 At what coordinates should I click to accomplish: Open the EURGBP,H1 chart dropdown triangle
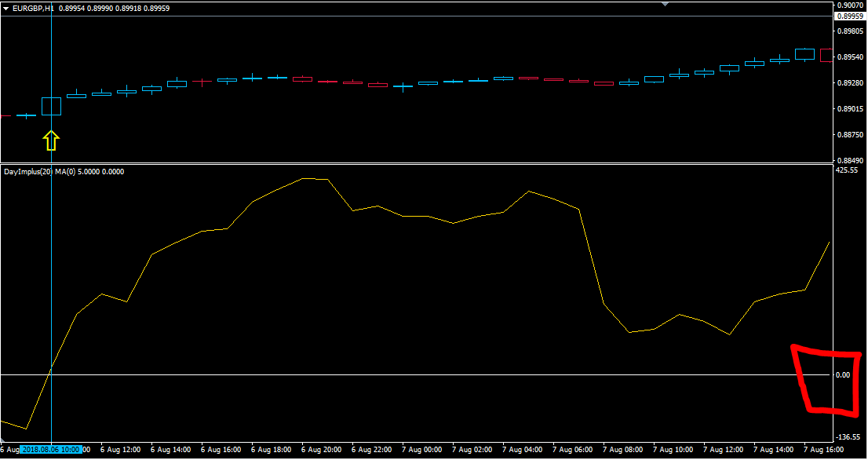(x=5, y=8)
